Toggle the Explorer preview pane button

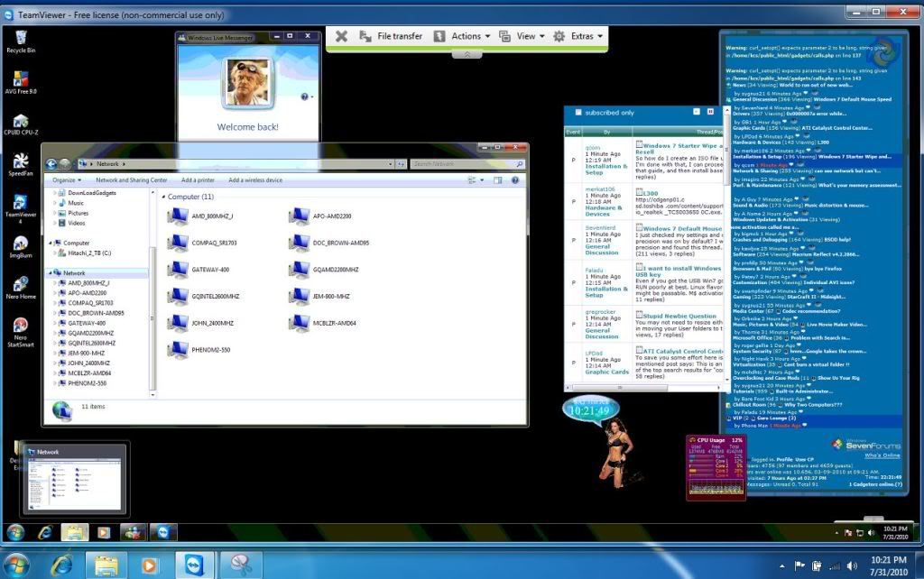pyautogui.click(x=498, y=180)
